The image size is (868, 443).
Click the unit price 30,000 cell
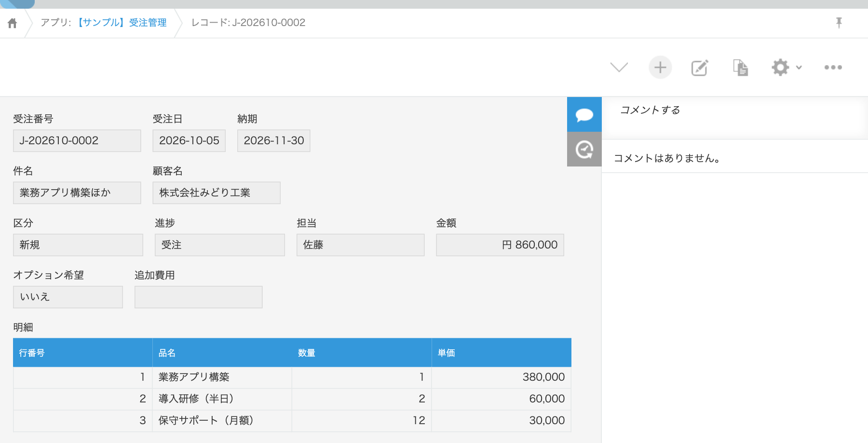(502, 421)
